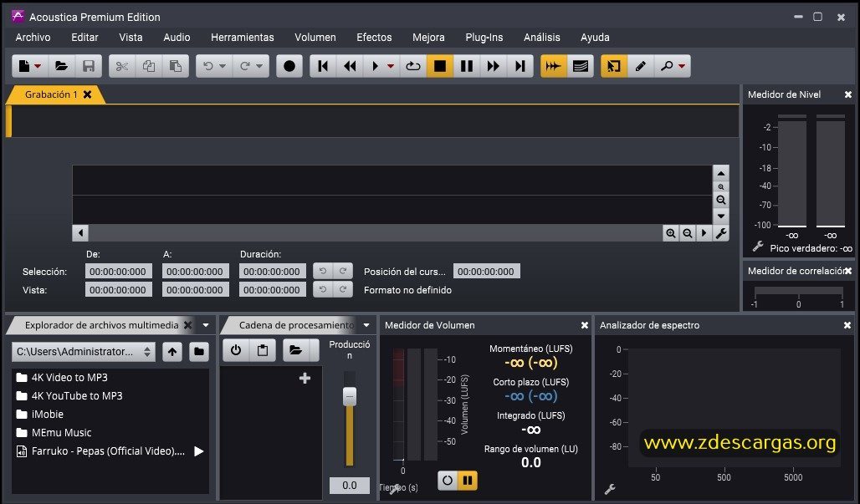Rewind the audio playback

[x=350, y=66]
